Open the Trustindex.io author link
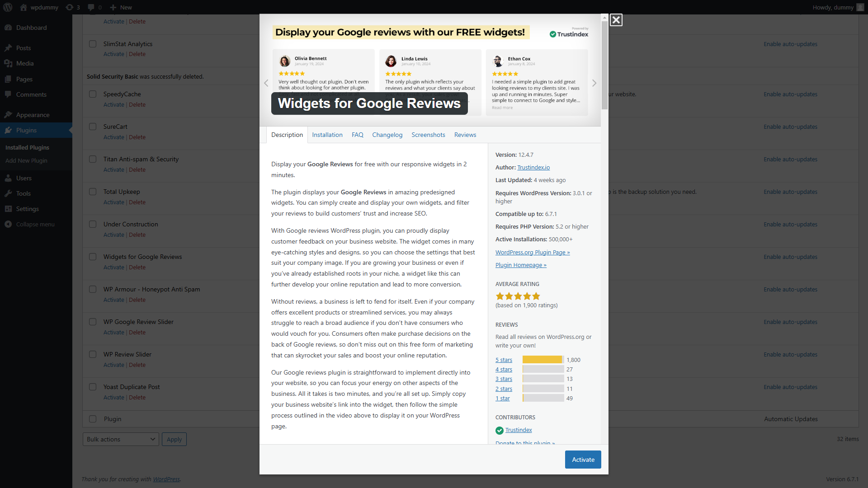Screen dimensions: 868x488 (x=533, y=167)
